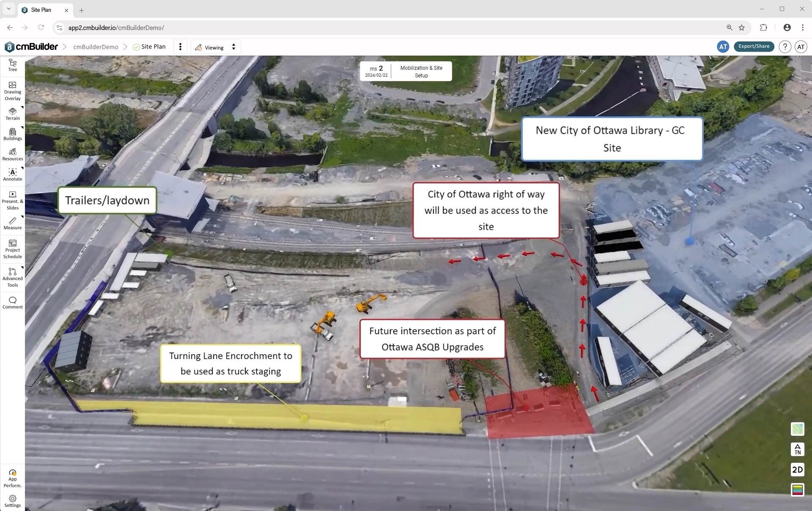Open the Tree panel
The height and width of the screenshot is (511, 812).
click(x=12, y=65)
